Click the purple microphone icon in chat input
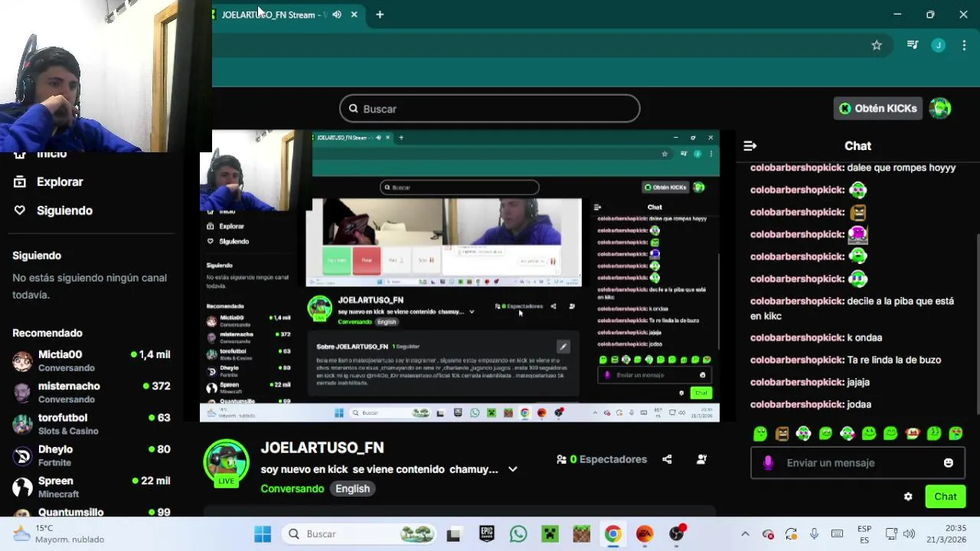Image resolution: width=980 pixels, height=551 pixels. tap(769, 463)
